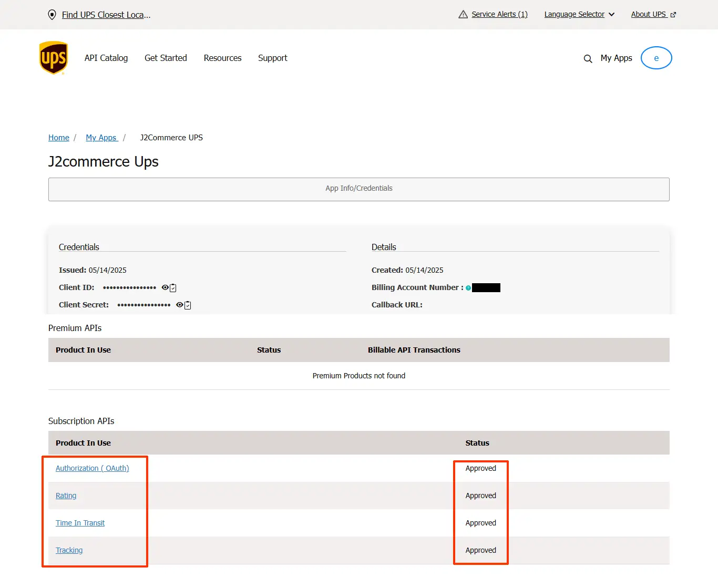Click the Approved status for Authorization (OAuth)

point(481,468)
